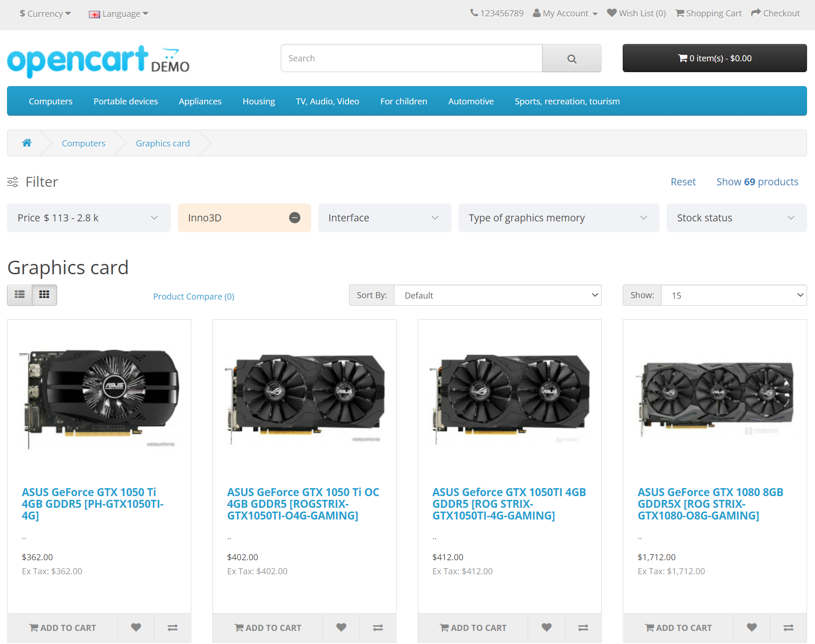815x644 pixels.
Task: Click compare arrows on ROG STRIX 1050TI-4G
Action: pos(583,628)
